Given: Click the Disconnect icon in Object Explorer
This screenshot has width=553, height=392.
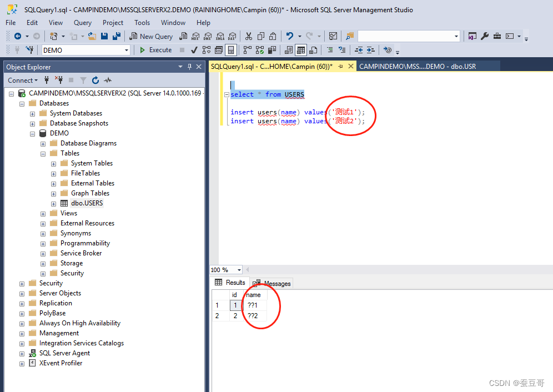Looking at the screenshot, I should pyautogui.click(x=59, y=81).
